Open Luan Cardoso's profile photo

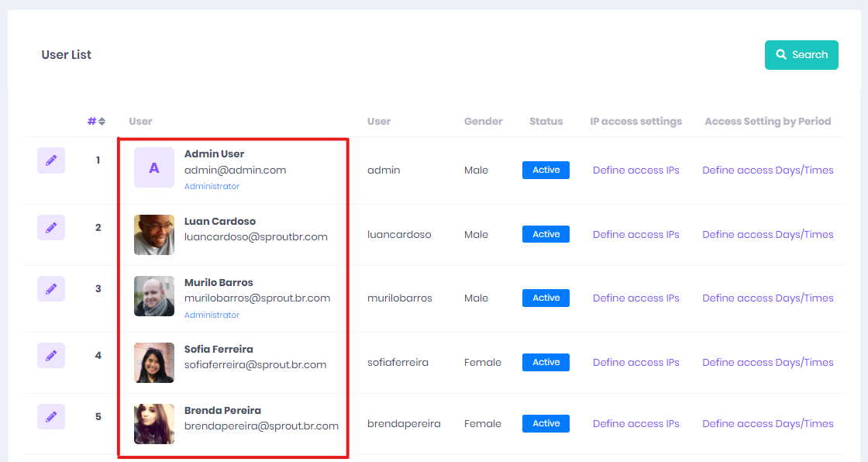coord(154,235)
